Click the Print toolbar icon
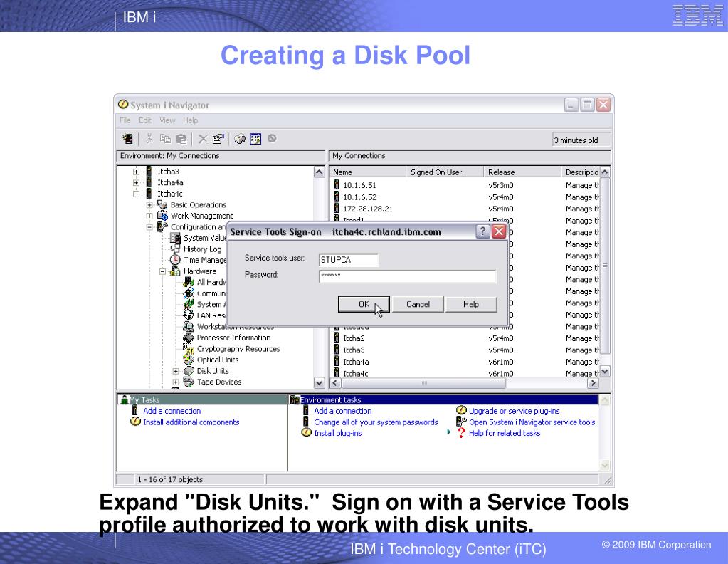 click(240, 138)
